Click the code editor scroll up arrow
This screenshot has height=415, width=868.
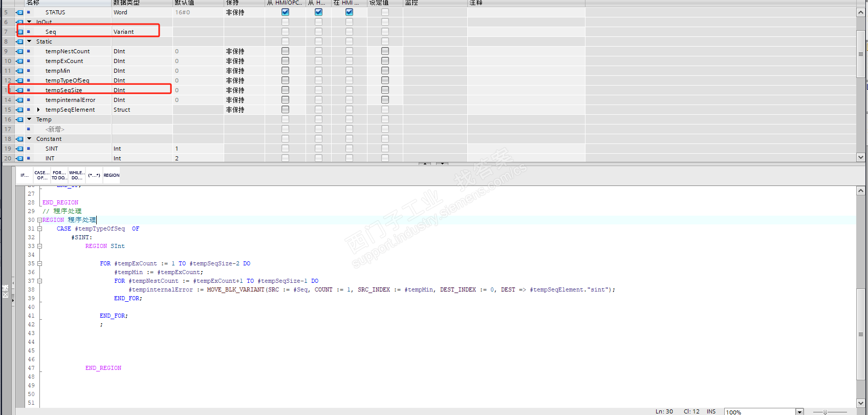[861, 191]
